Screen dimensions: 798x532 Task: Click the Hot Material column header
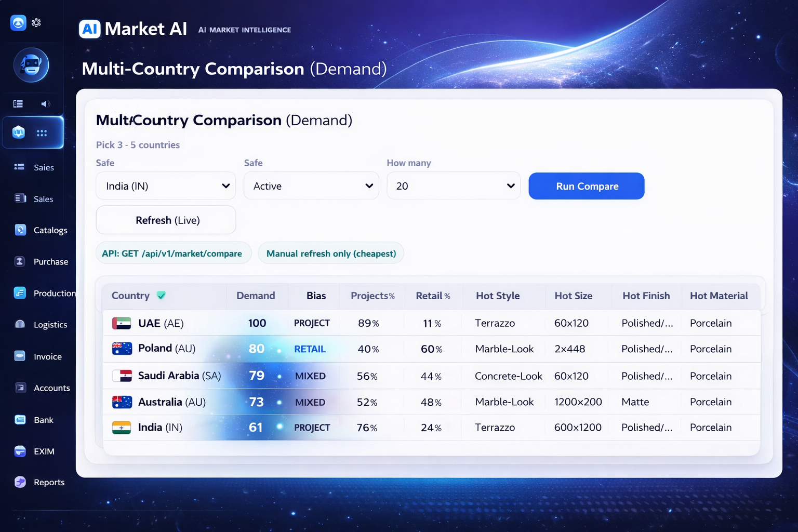[719, 296]
